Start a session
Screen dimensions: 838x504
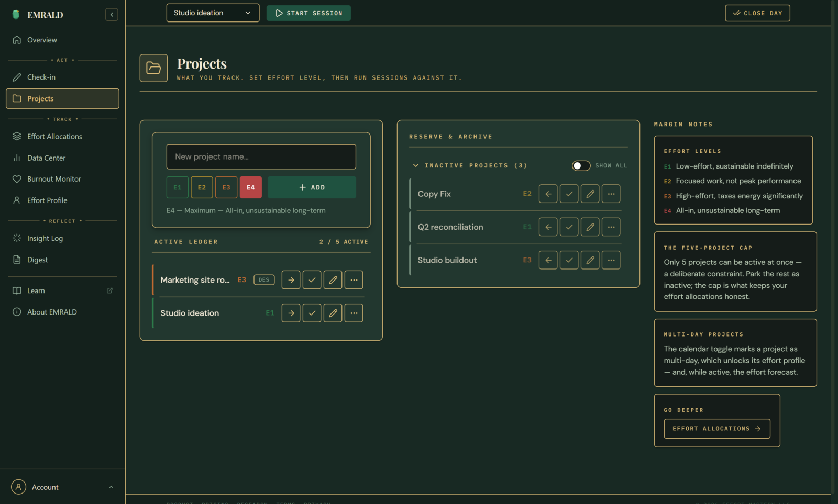coord(308,13)
